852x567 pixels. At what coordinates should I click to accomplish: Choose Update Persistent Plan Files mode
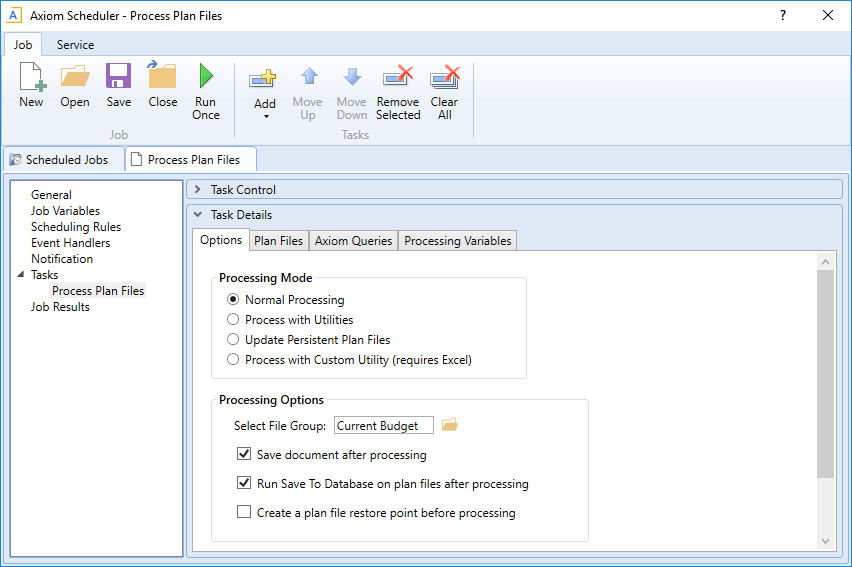click(x=233, y=340)
